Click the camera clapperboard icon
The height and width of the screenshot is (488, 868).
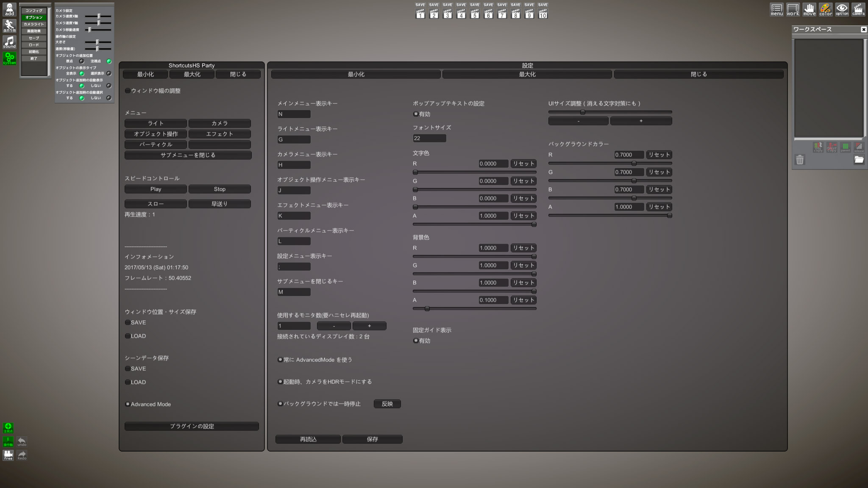[858, 9]
